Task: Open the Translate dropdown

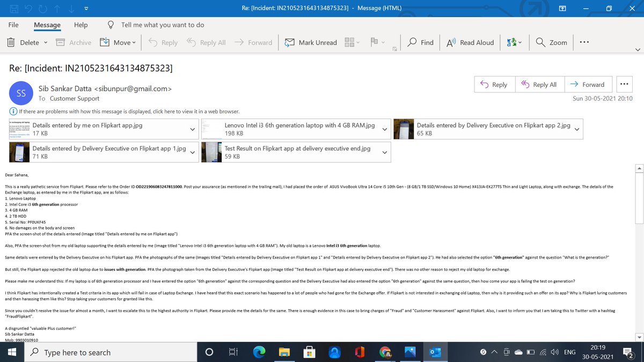Action: click(514, 42)
